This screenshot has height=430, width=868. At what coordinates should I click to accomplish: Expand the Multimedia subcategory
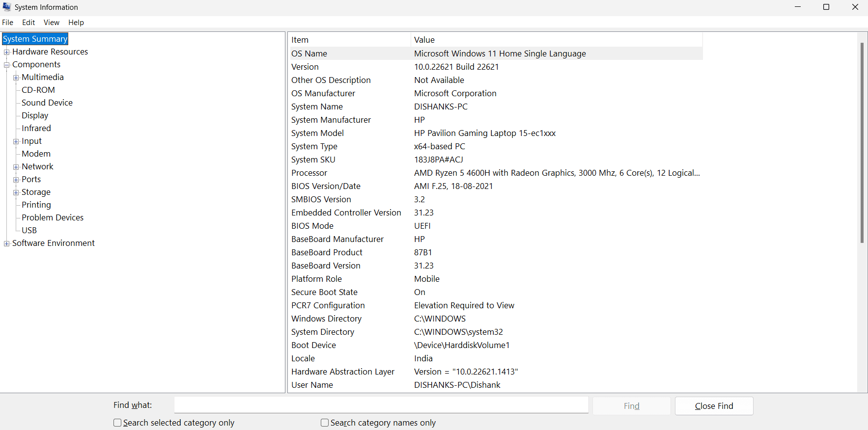click(x=16, y=78)
